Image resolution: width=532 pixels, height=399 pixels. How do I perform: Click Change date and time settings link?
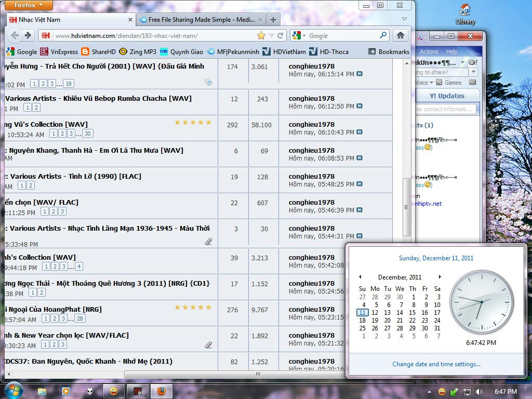pos(436,364)
